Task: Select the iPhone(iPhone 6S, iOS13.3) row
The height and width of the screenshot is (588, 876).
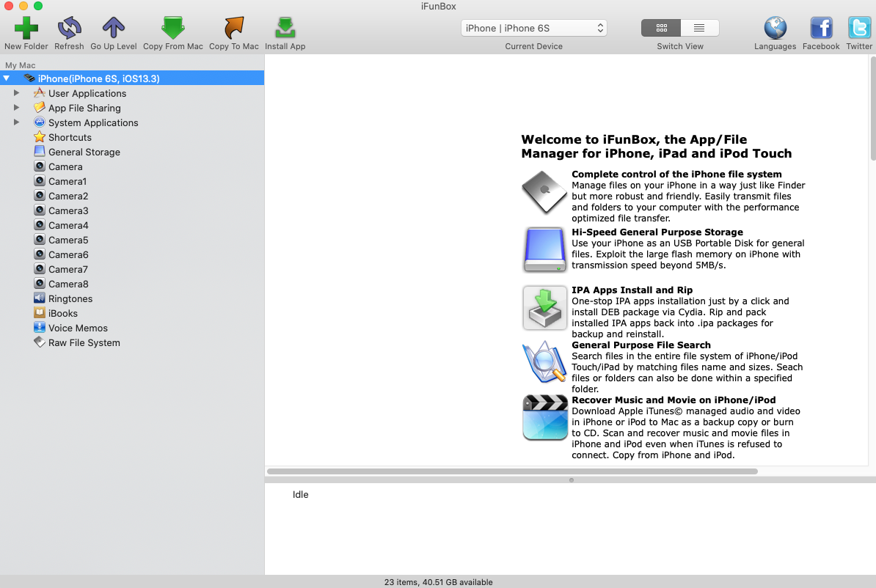Action: tap(132, 78)
